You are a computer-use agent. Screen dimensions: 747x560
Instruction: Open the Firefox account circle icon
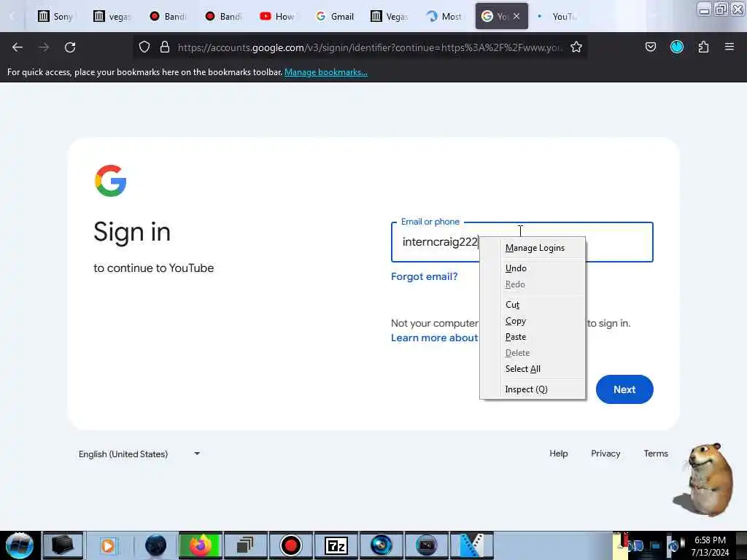677,47
